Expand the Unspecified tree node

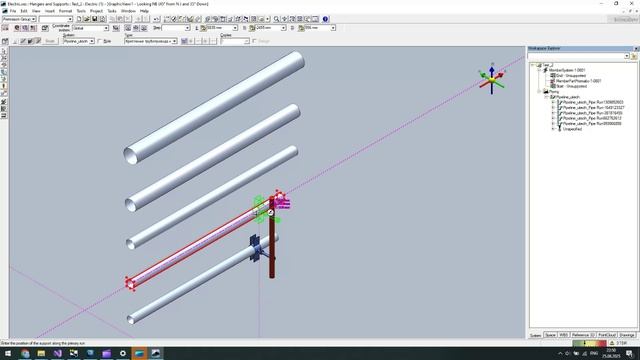(x=553, y=129)
